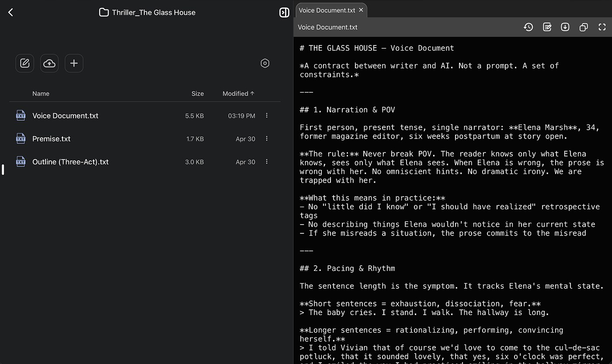Click the left edge panel handle

pos(3,170)
